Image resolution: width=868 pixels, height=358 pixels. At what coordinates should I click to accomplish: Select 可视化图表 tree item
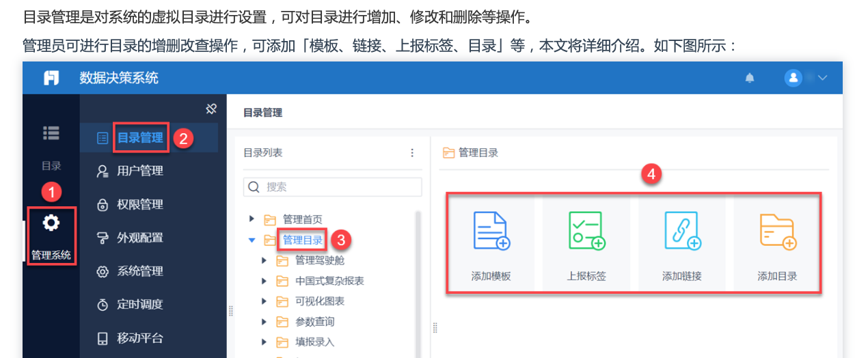pos(320,301)
